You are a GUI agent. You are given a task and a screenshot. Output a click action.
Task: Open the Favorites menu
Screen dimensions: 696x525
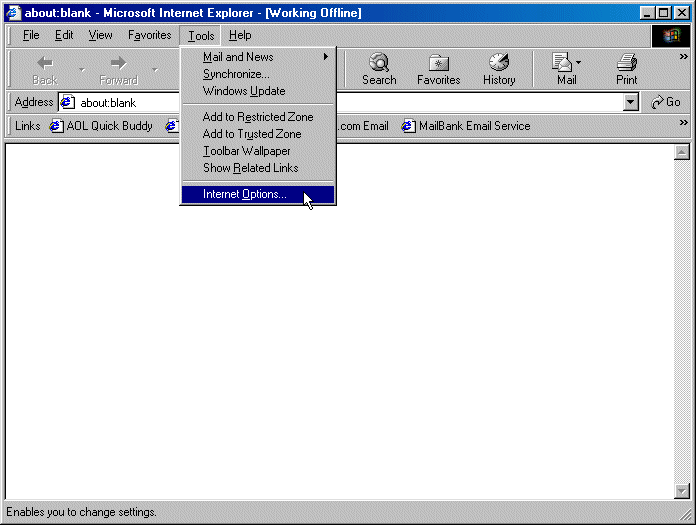(150, 35)
